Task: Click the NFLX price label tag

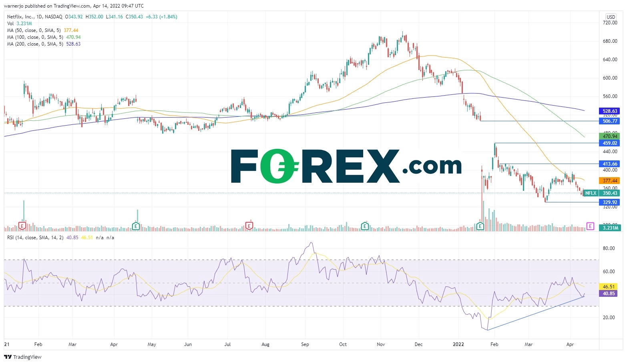Action: [591, 193]
